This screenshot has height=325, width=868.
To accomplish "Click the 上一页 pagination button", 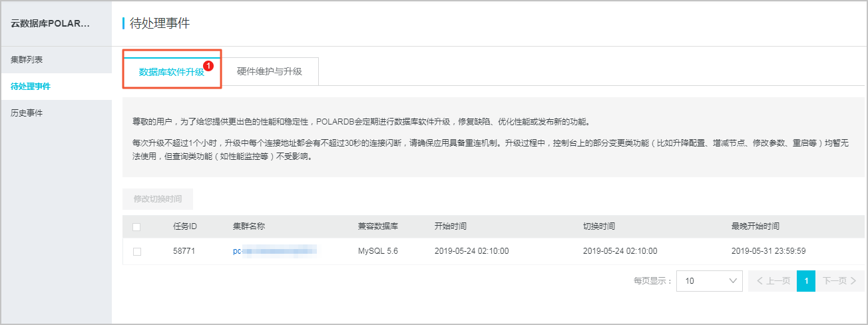I will coord(772,281).
